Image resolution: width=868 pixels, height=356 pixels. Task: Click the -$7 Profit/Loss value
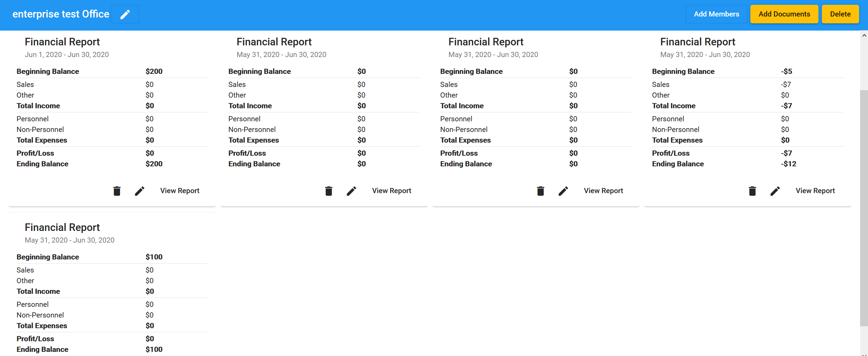(786, 153)
